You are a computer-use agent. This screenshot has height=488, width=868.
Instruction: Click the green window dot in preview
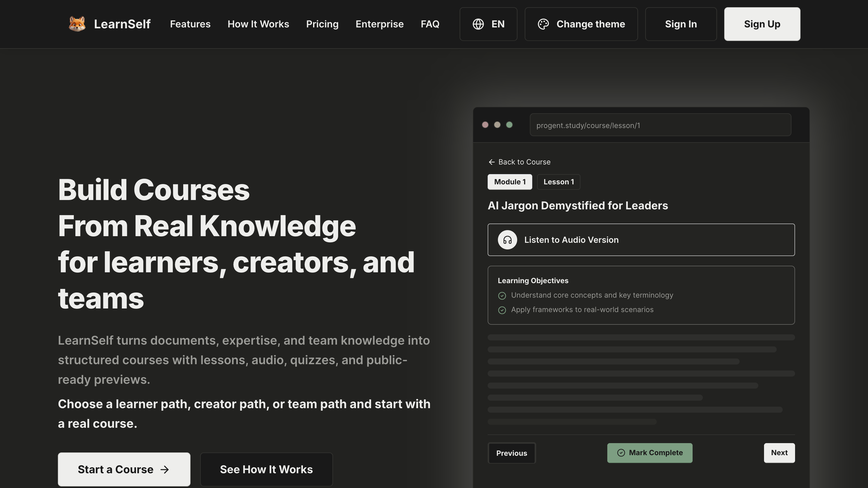coord(509,125)
